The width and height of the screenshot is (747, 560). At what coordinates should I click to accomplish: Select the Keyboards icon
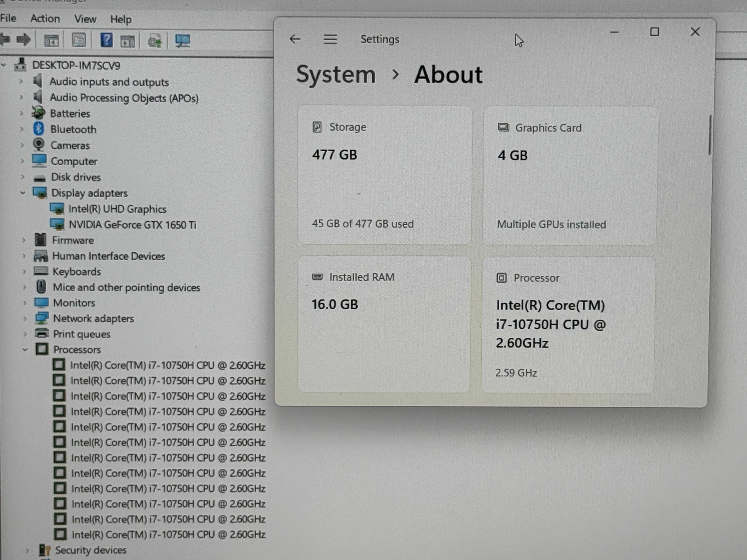click(x=41, y=271)
